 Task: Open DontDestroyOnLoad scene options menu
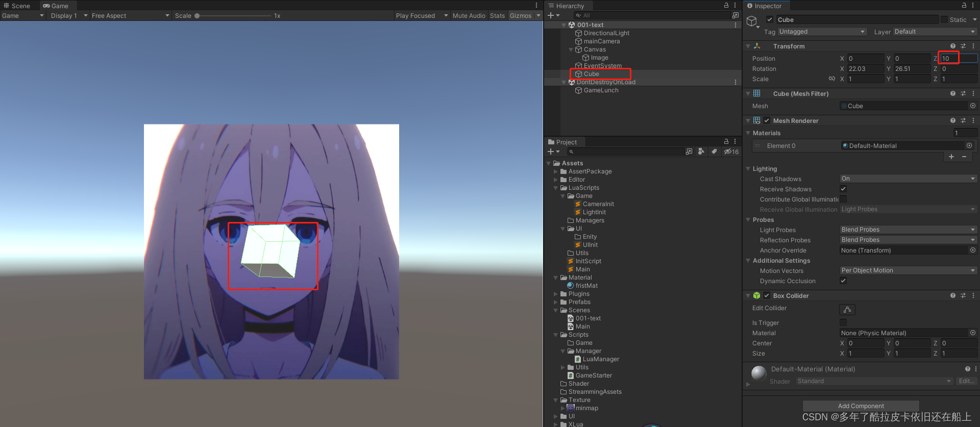tap(735, 82)
